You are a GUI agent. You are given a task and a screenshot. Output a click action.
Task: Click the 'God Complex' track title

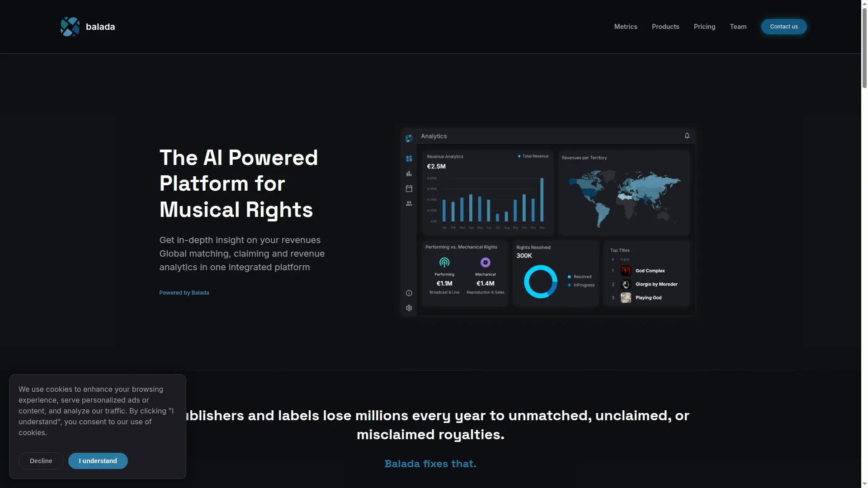650,271
